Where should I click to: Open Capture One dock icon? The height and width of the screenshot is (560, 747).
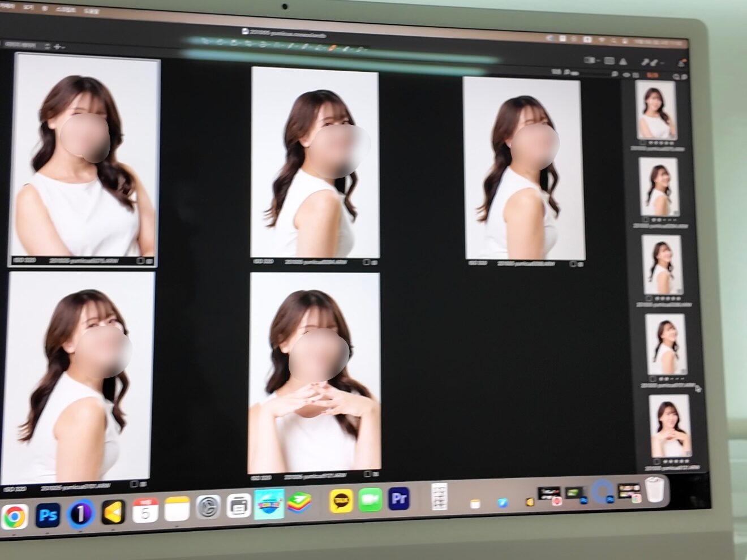pyautogui.click(x=80, y=514)
